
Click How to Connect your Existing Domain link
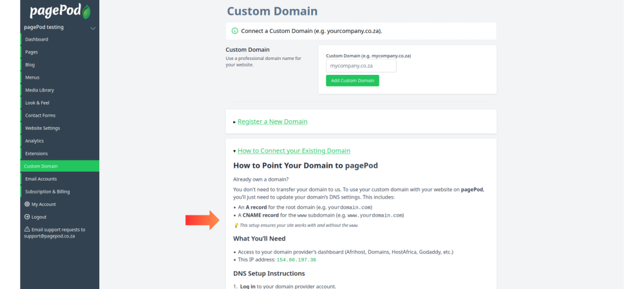point(294,151)
